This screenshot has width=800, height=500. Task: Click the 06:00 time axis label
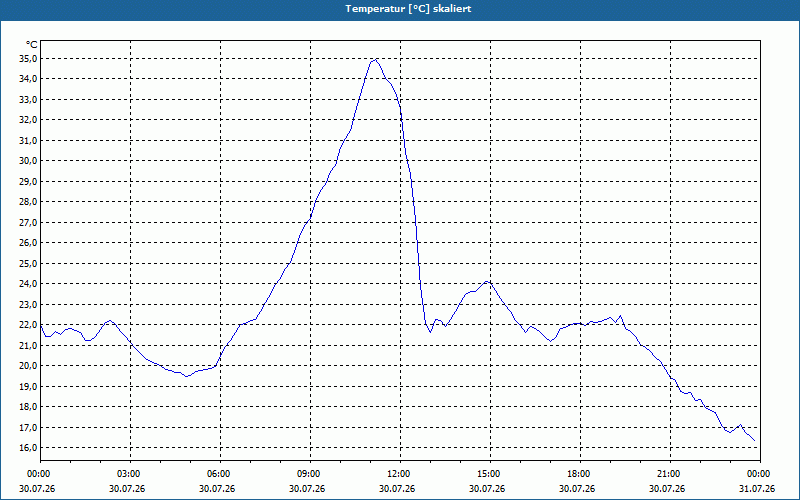pos(220,474)
